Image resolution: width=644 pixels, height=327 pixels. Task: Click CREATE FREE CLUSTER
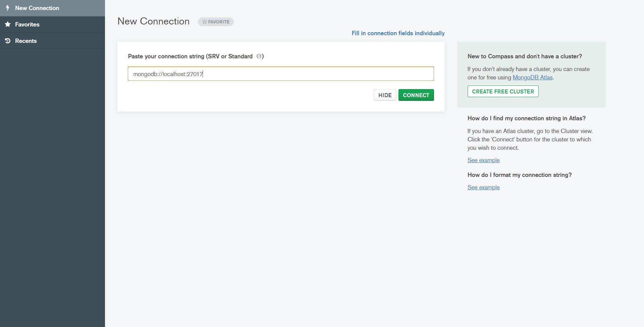[x=503, y=91]
